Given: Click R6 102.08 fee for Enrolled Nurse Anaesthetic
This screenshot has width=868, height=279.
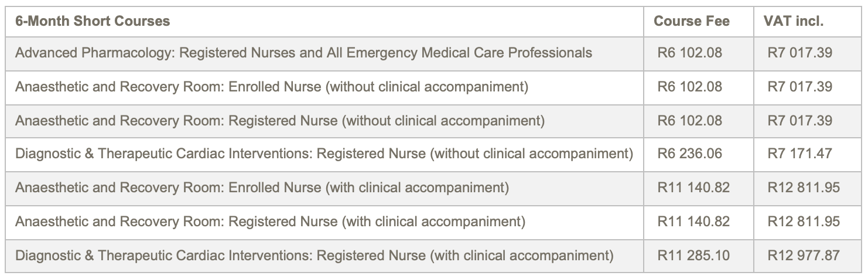Looking at the screenshot, I should [689, 87].
